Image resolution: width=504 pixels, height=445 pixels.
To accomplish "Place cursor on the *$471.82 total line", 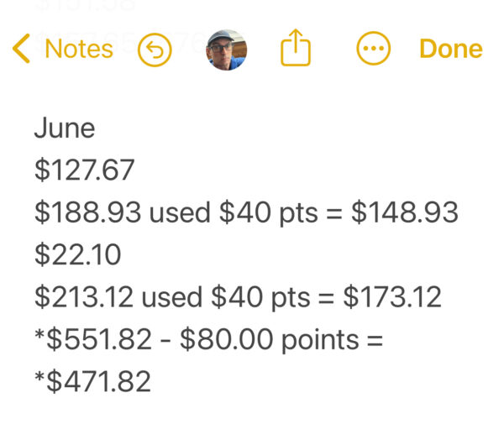I will point(92,381).
